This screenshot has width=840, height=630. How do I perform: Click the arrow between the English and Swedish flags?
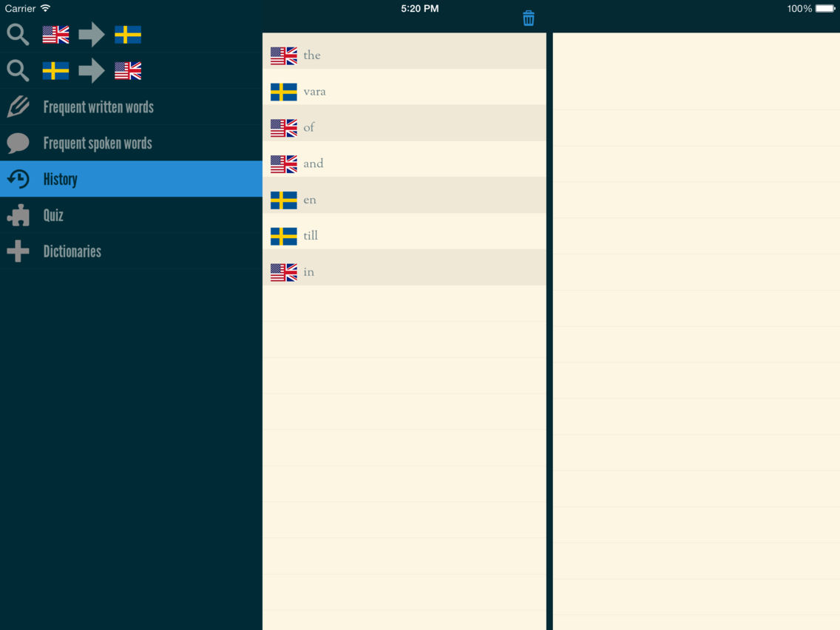[x=92, y=35]
